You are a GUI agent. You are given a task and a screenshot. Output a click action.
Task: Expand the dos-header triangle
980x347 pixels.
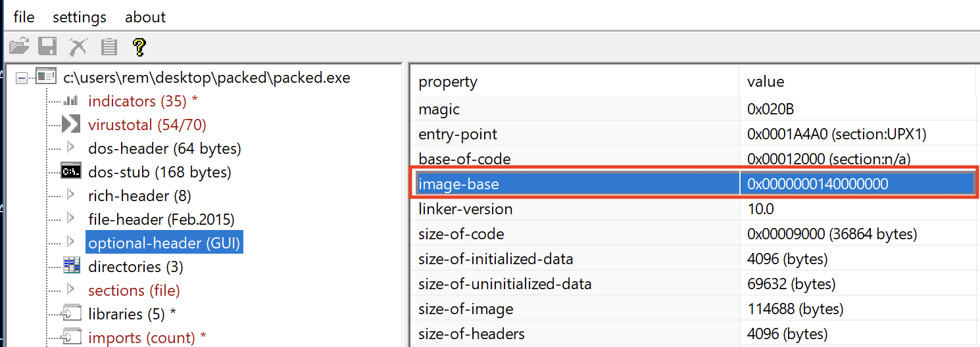71,147
